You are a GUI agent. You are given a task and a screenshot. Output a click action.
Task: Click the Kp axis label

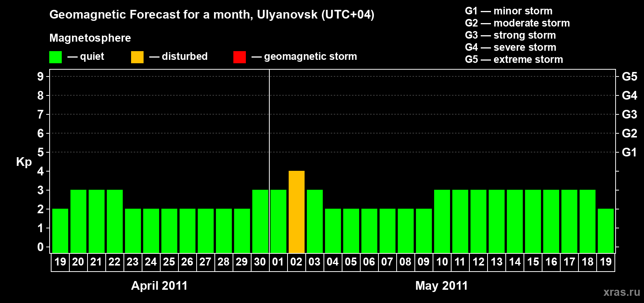(24, 162)
